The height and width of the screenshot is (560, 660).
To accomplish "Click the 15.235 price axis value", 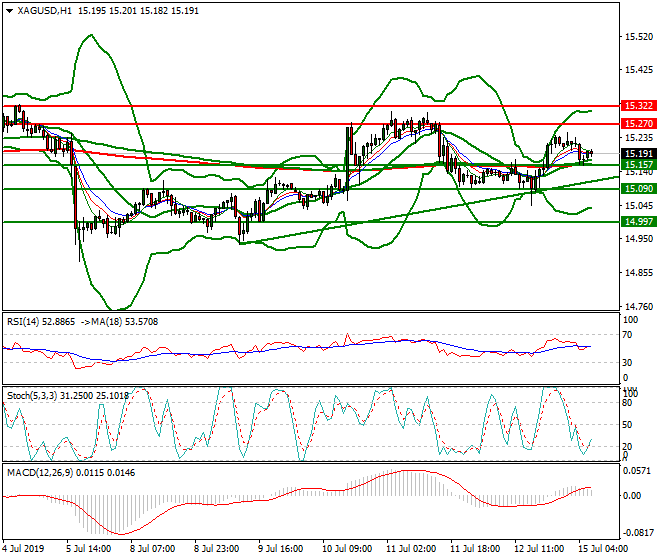I will click(639, 138).
